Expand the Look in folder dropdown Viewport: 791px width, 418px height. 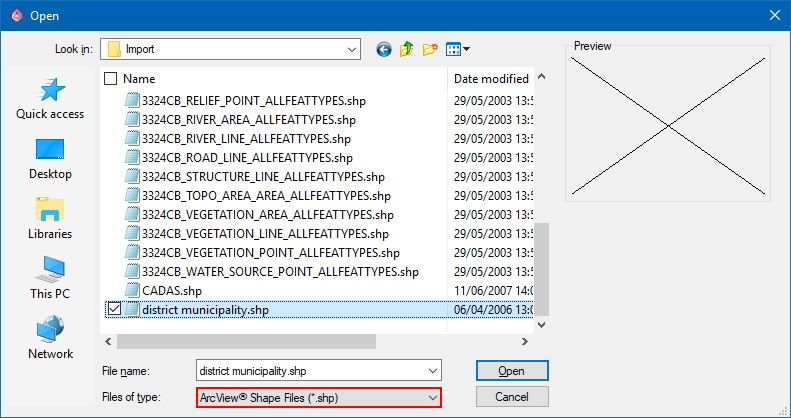coord(350,48)
